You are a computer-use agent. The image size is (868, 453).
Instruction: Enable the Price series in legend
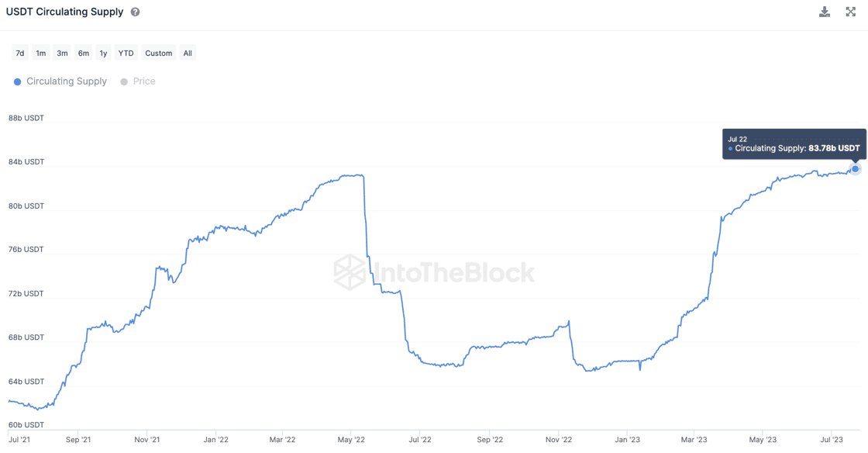click(x=144, y=81)
